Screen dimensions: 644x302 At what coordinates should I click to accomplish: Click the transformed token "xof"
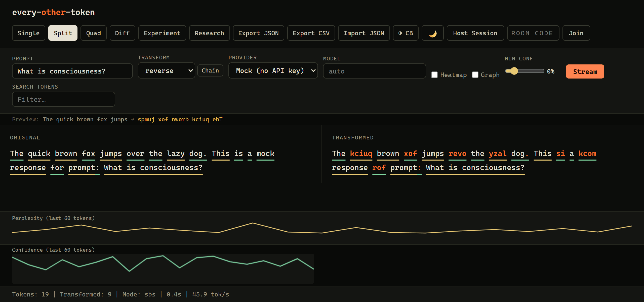410,154
